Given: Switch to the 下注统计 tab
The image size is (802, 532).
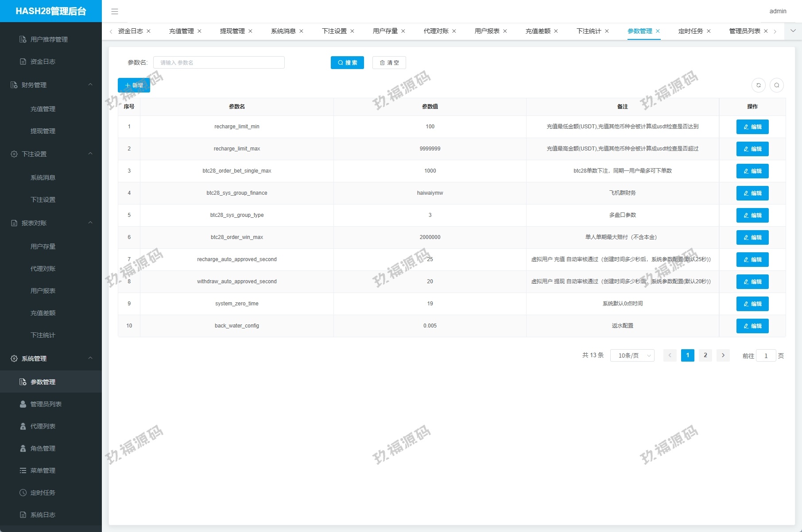Looking at the screenshot, I should tap(589, 31).
